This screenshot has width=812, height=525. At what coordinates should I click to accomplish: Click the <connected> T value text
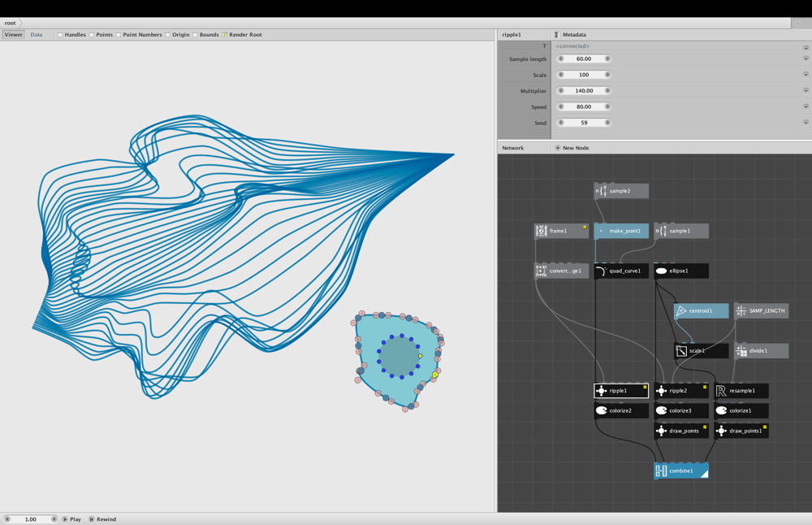point(572,46)
